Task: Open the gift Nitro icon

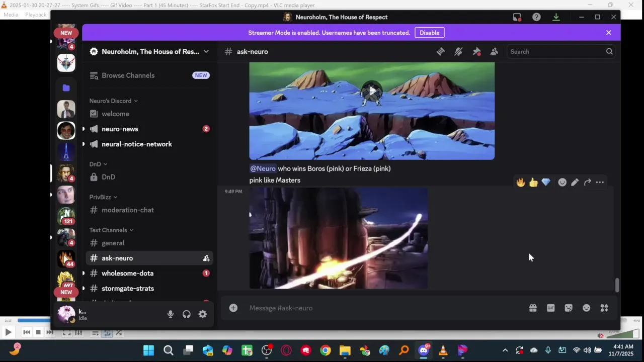Action: [x=533, y=308]
